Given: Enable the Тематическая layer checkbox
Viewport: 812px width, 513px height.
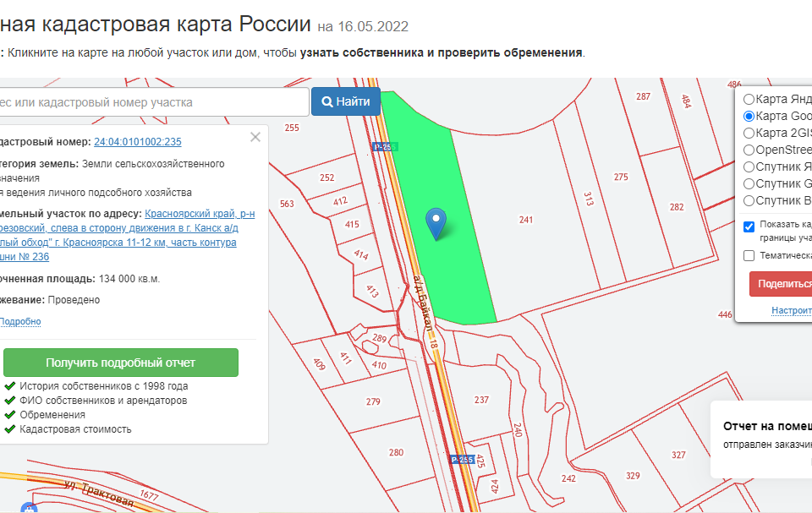Looking at the screenshot, I should coord(749,255).
